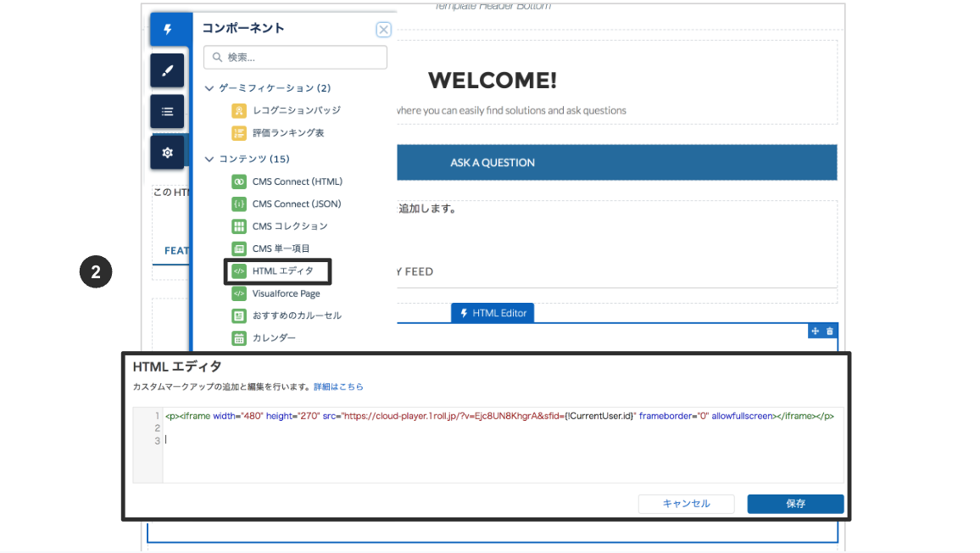Image resolution: width=980 pixels, height=553 pixels.
Task: Collapse the ゲーミフィケーション (2) section
Action: coord(208,87)
